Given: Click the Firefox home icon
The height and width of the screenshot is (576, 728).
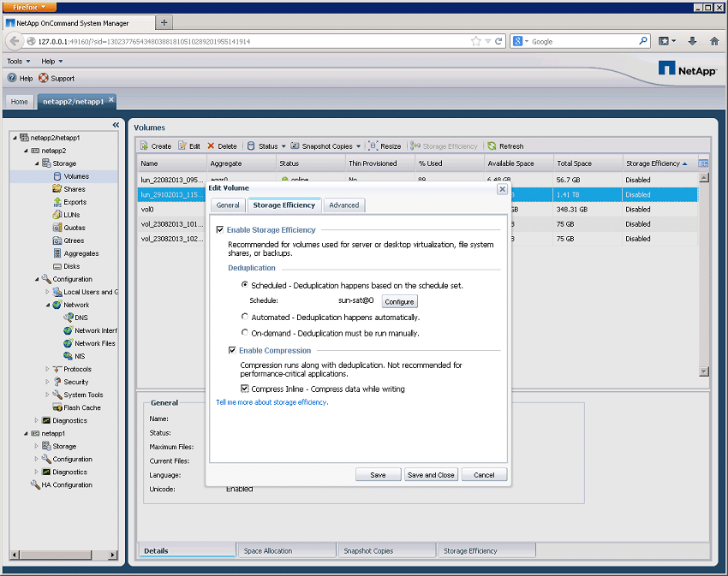Looking at the screenshot, I should click(714, 41).
